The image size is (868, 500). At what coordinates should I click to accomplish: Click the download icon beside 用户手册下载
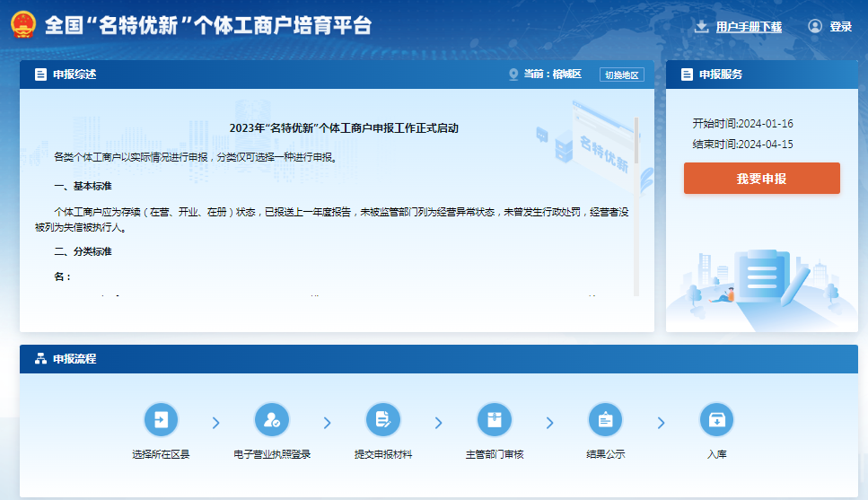(x=702, y=27)
